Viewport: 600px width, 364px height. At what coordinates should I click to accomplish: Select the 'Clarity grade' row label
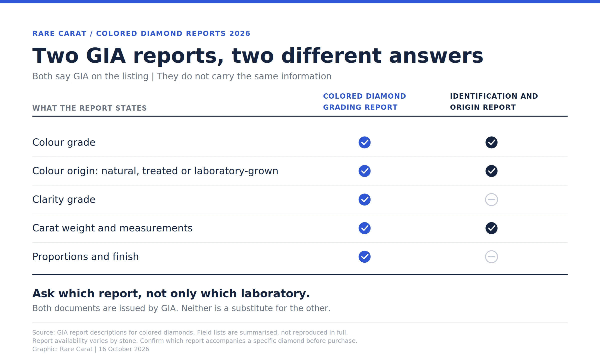(64, 199)
